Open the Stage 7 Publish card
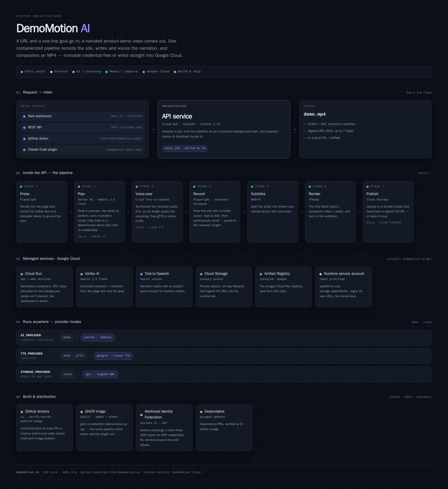Screen dimensions: 448x489 point(388,212)
